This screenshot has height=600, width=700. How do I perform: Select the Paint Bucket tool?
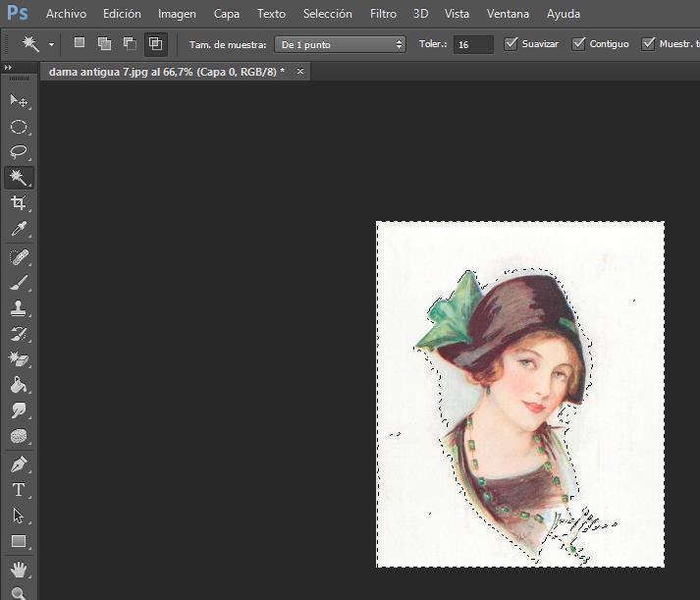pos(19,385)
